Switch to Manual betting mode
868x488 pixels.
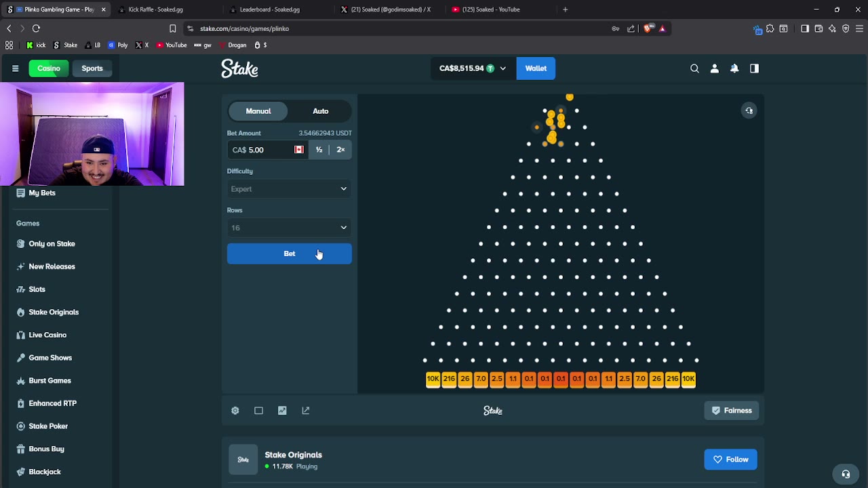[258, 111]
